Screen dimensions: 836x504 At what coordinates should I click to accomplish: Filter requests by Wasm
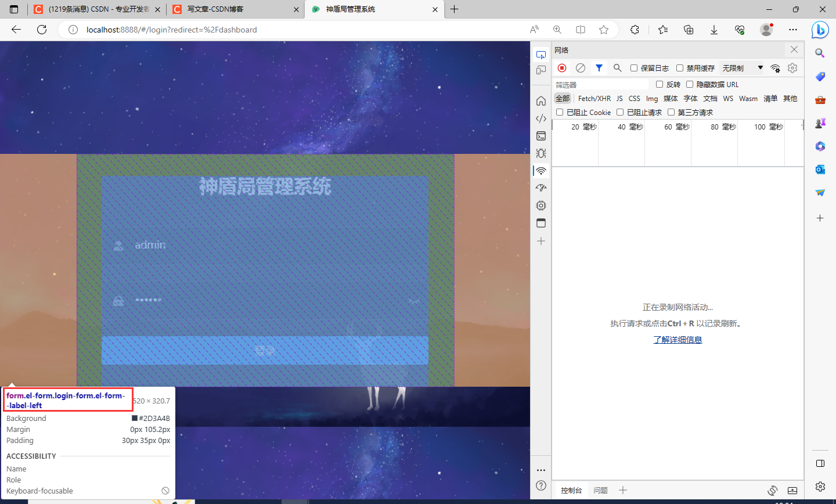(x=748, y=98)
